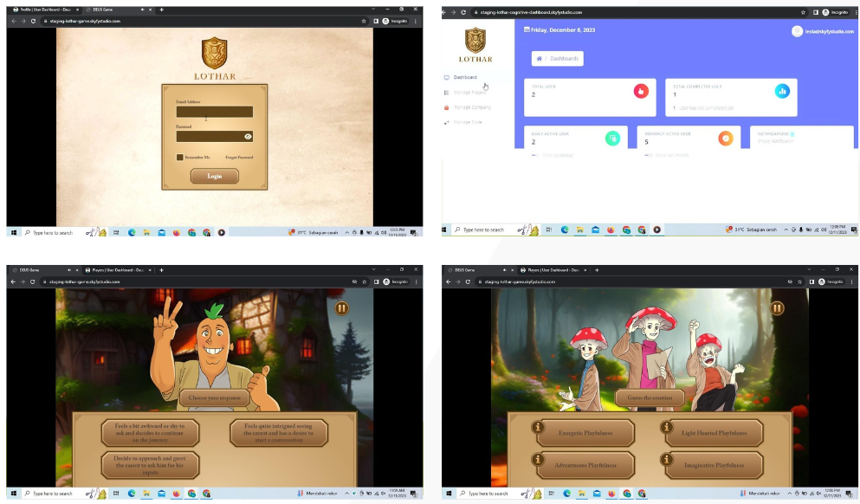
Task: Focus the Email Address field
Action: coord(215,112)
